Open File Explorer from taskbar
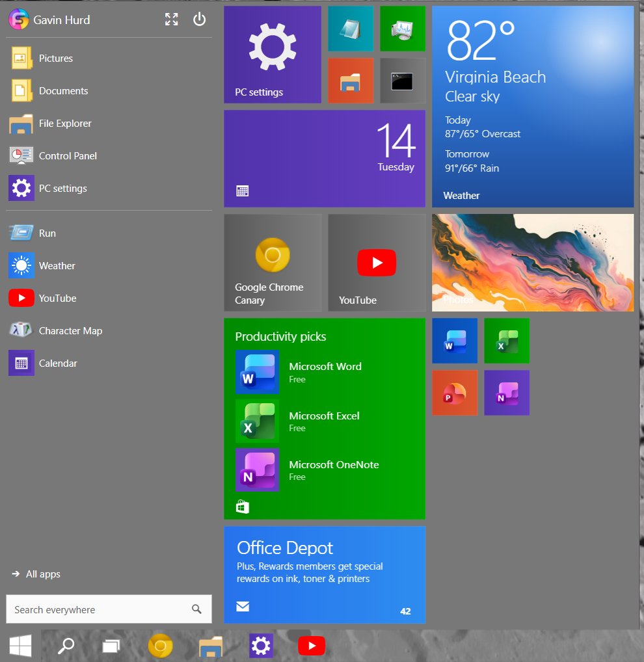Screen dimensions: 644x662 point(210,646)
